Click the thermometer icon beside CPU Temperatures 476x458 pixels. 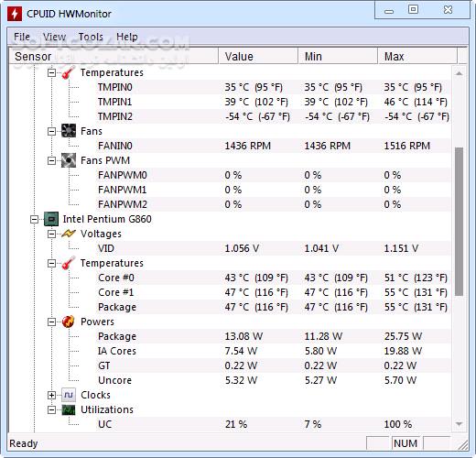(x=69, y=263)
